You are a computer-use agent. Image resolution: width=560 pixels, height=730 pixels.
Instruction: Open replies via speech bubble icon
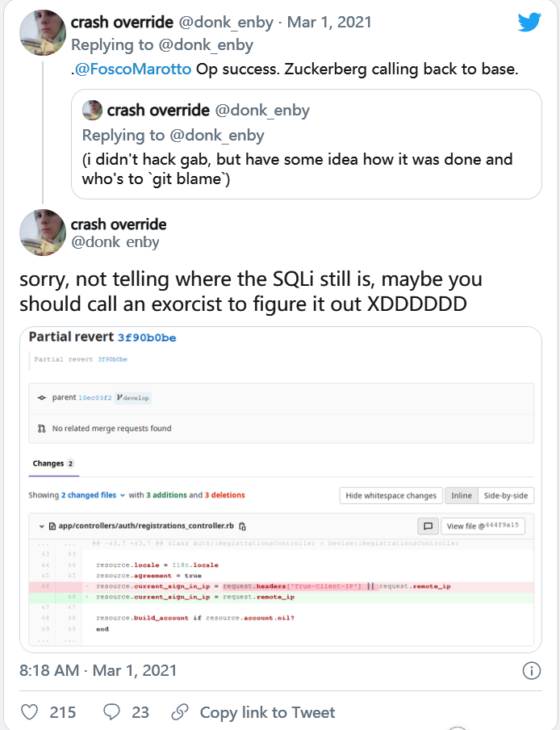pos(112,712)
